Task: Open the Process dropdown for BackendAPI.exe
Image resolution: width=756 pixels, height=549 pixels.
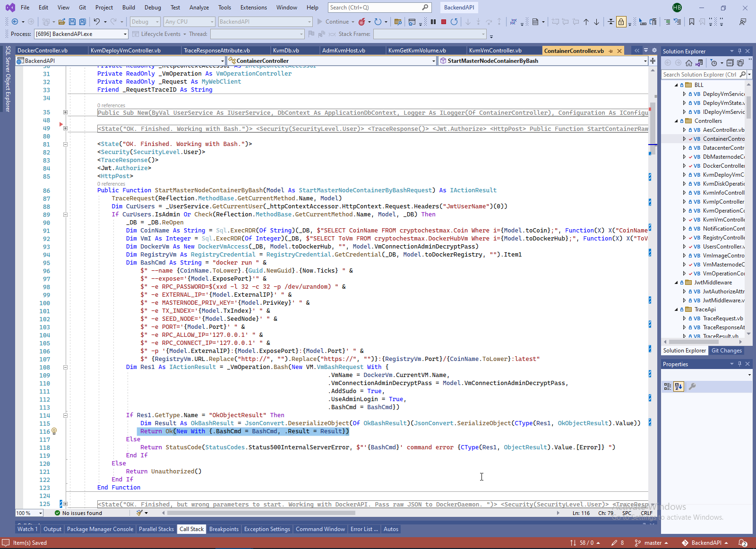Action: pos(81,34)
